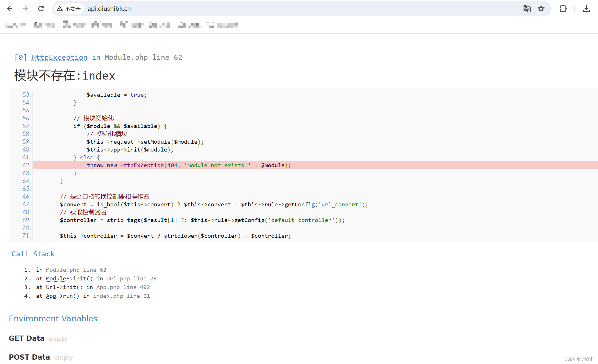This screenshot has width=598, height=364.
Task: Click the GET Data label
Action: (x=27, y=338)
